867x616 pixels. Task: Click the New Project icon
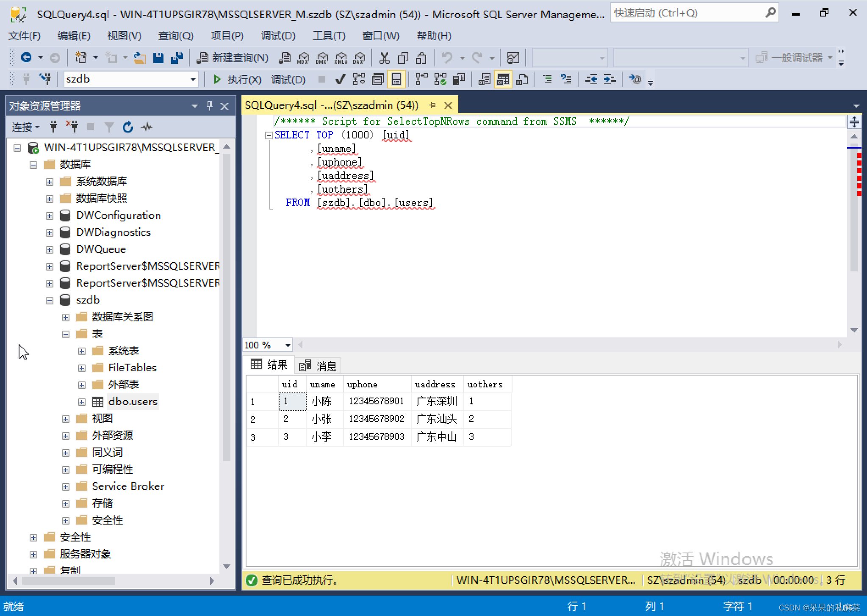(80, 57)
